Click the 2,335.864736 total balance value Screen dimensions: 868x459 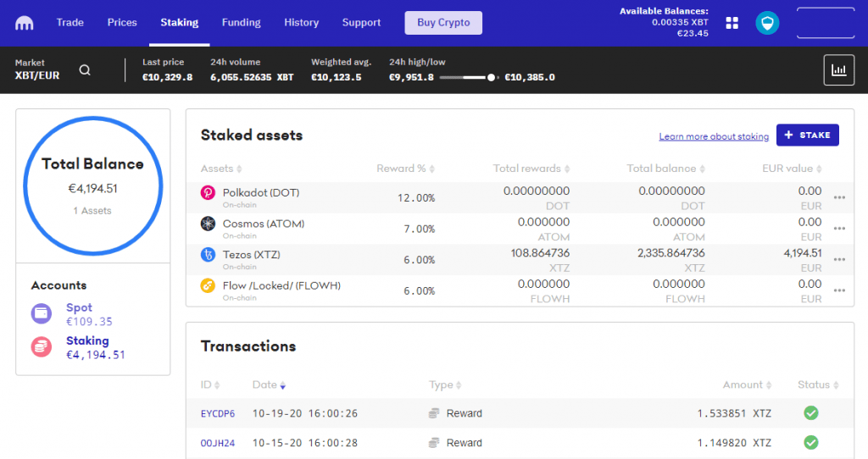pyautogui.click(x=671, y=252)
